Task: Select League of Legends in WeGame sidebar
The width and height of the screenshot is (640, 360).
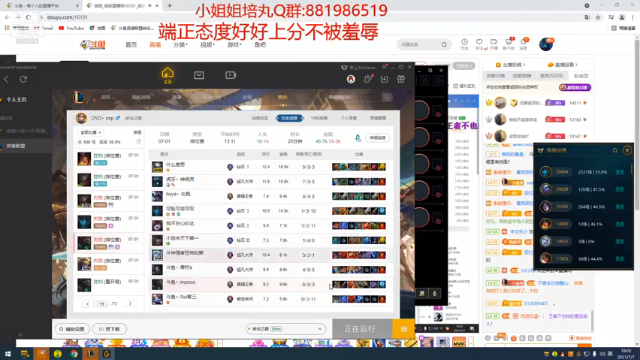Action: 16,146
